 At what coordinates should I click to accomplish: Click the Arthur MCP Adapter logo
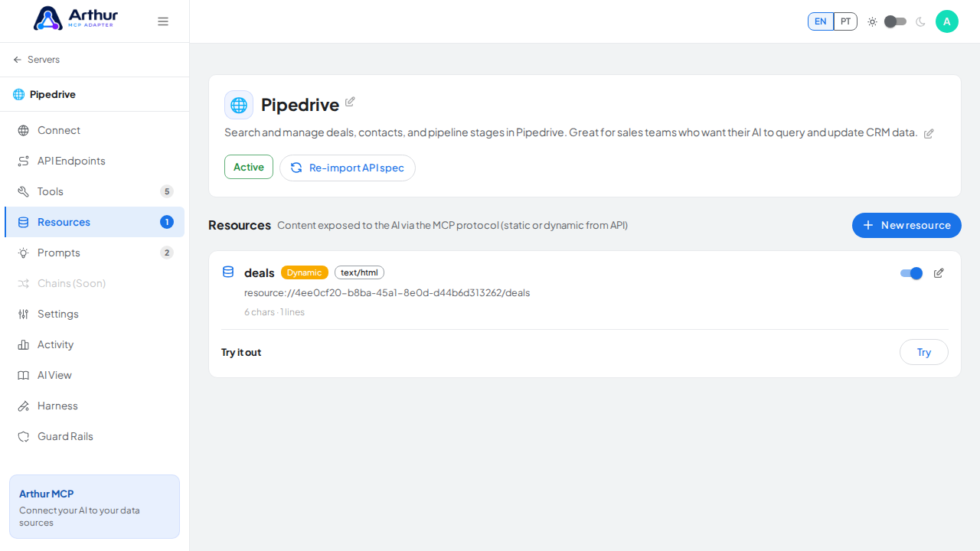tap(76, 18)
